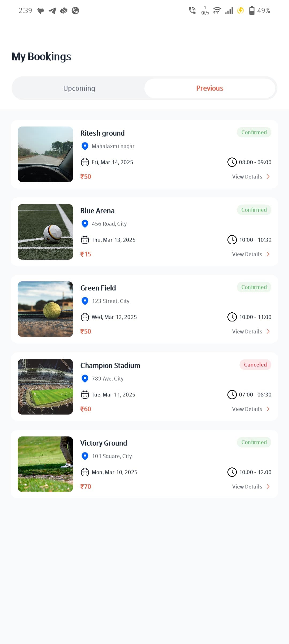Viewport: 289px width, 644px height.
Task: Tap the clock icon next to 10:00 - 12:00
Action: coord(232,472)
